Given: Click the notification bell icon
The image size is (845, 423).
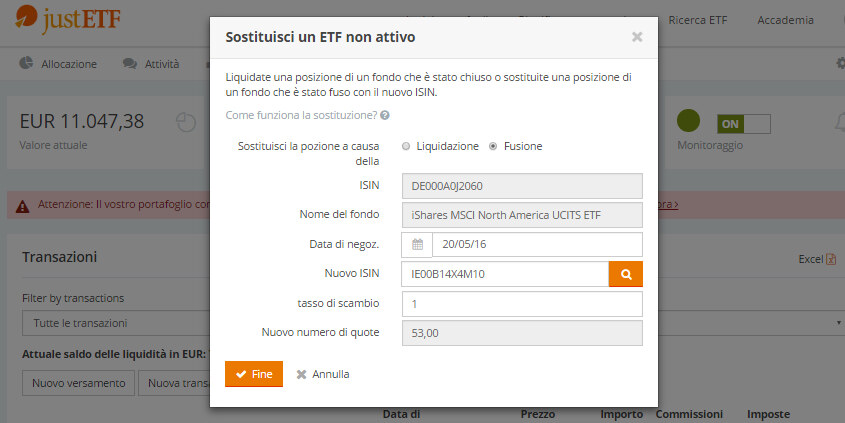Looking at the screenshot, I should click(x=838, y=122).
